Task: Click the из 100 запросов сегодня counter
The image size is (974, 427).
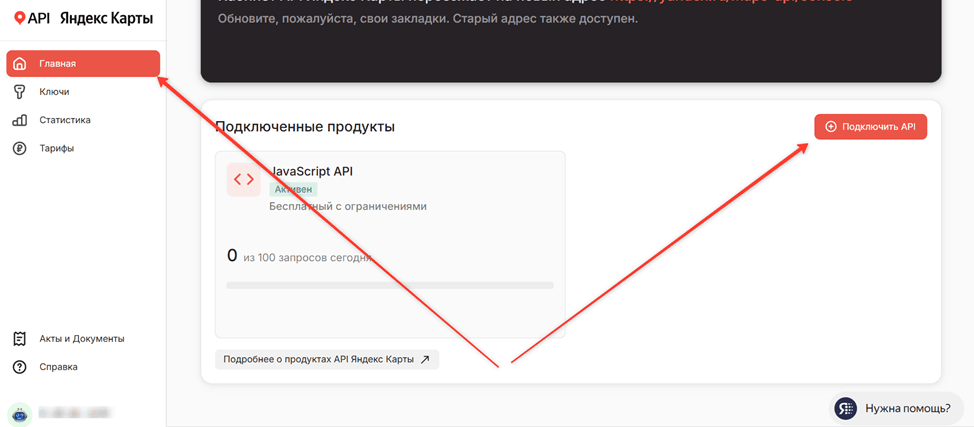Action: point(308,257)
